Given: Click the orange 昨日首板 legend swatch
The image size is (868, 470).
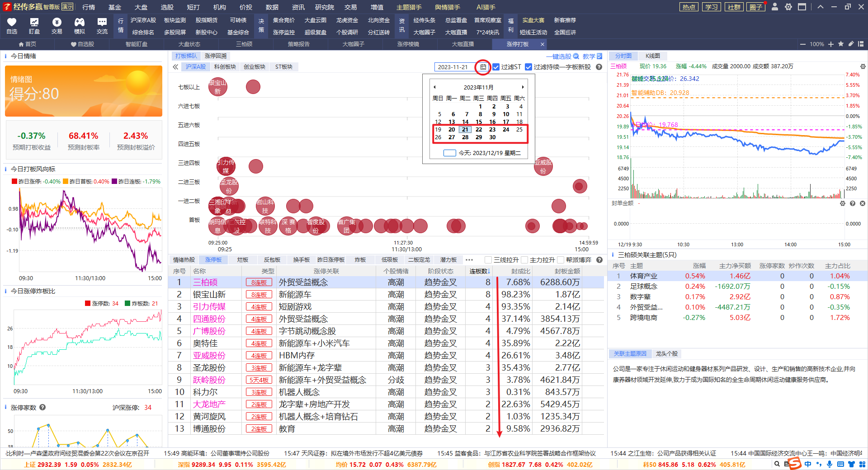Looking at the screenshot, I should 66,182.
